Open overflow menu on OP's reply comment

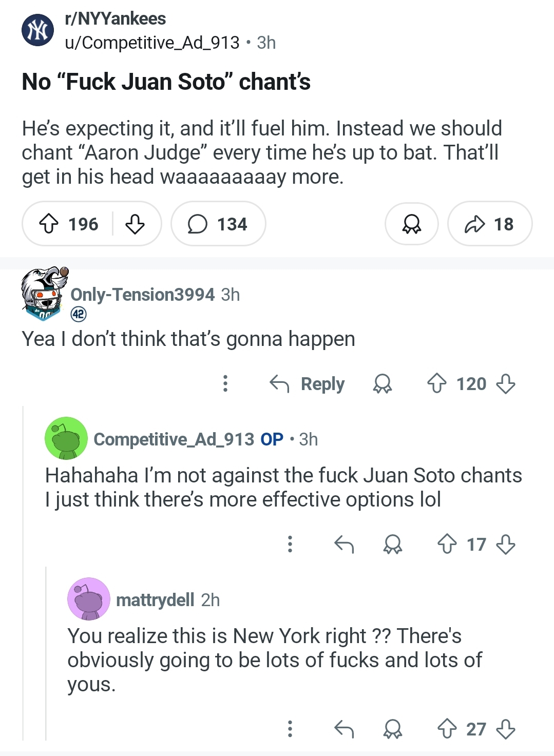[290, 544]
